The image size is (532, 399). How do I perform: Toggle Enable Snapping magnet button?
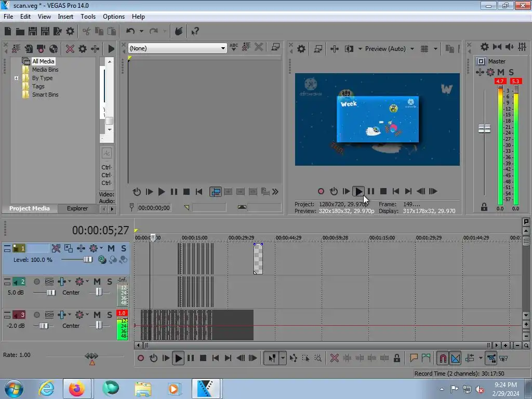pos(443,358)
